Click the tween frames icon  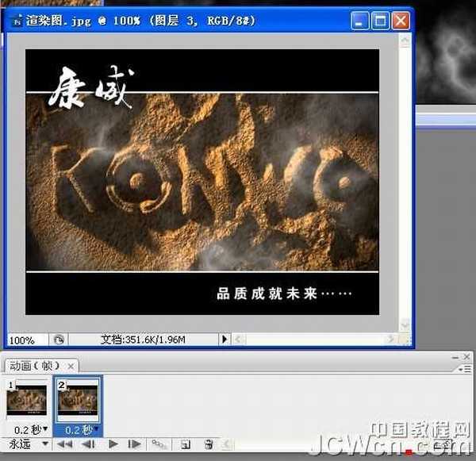[x=159, y=445]
